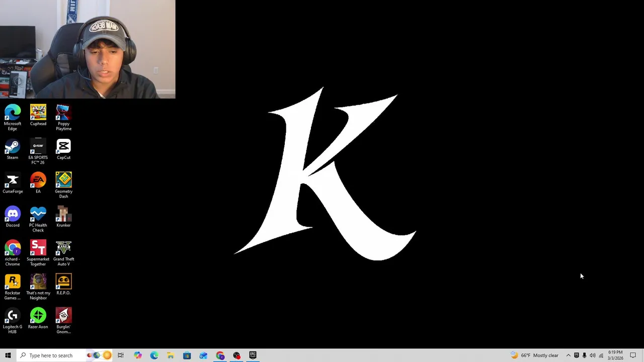Select the Geometry Dash desktop icon

[x=63, y=186]
